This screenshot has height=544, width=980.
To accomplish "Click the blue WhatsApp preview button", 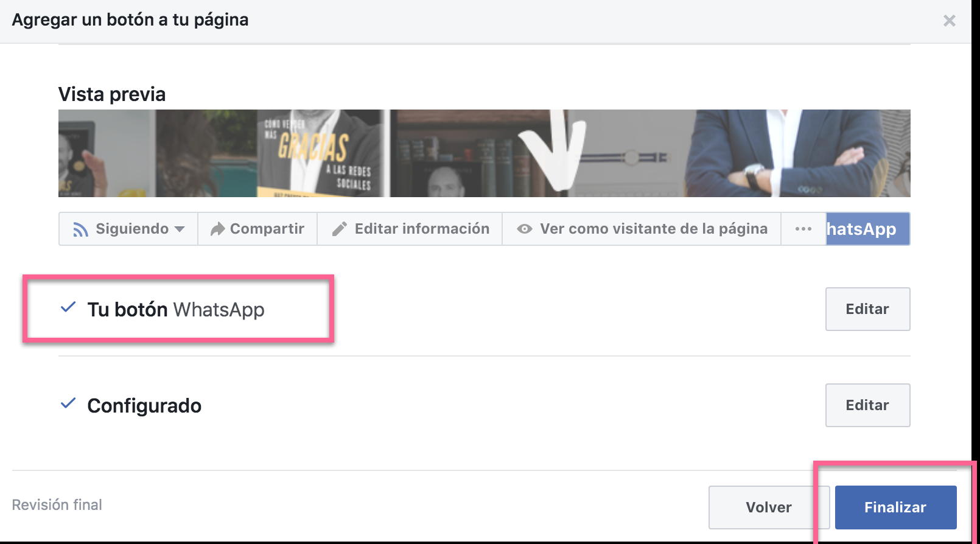I will [x=867, y=229].
